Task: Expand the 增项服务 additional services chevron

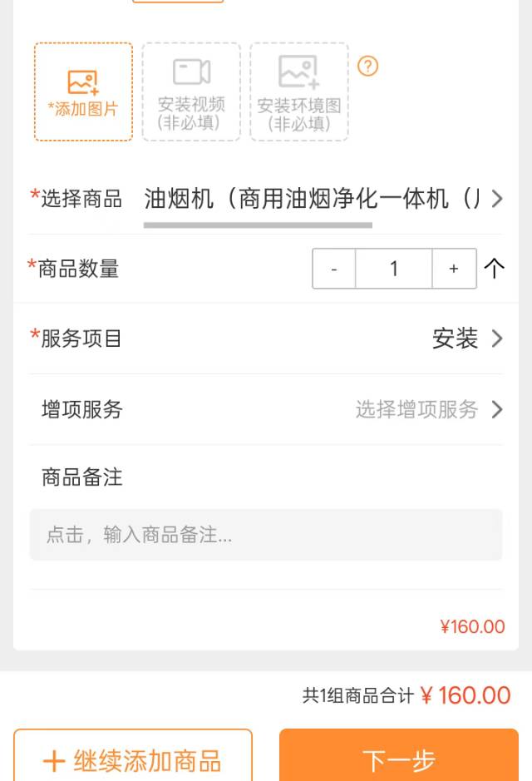Action: click(497, 409)
